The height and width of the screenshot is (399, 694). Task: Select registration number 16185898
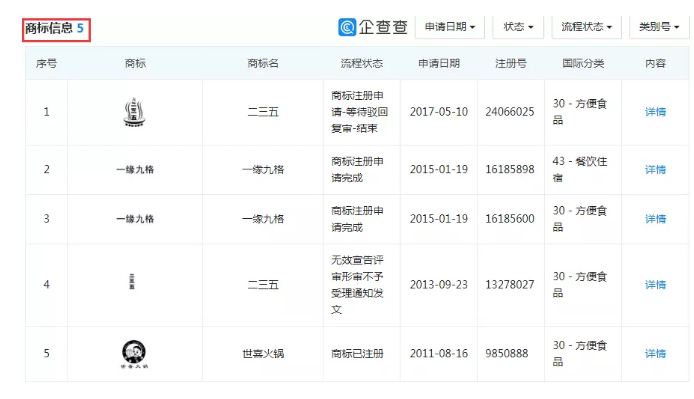point(510,170)
